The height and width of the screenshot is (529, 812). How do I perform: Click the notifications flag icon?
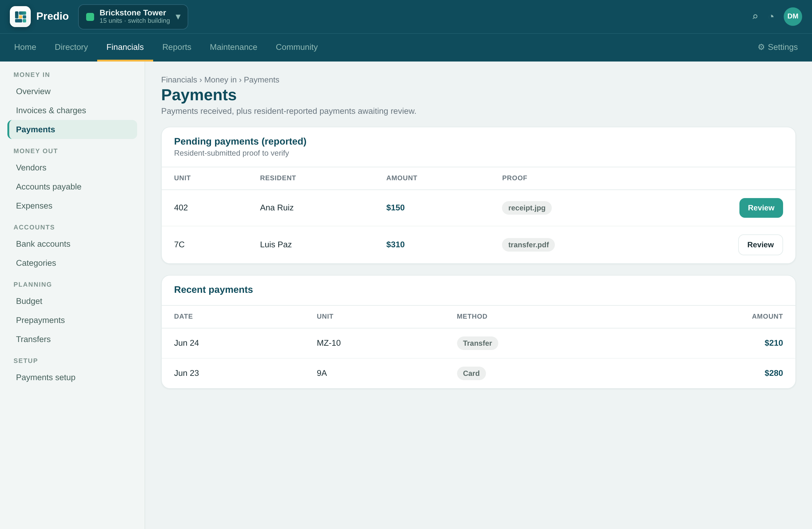tap(772, 16)
